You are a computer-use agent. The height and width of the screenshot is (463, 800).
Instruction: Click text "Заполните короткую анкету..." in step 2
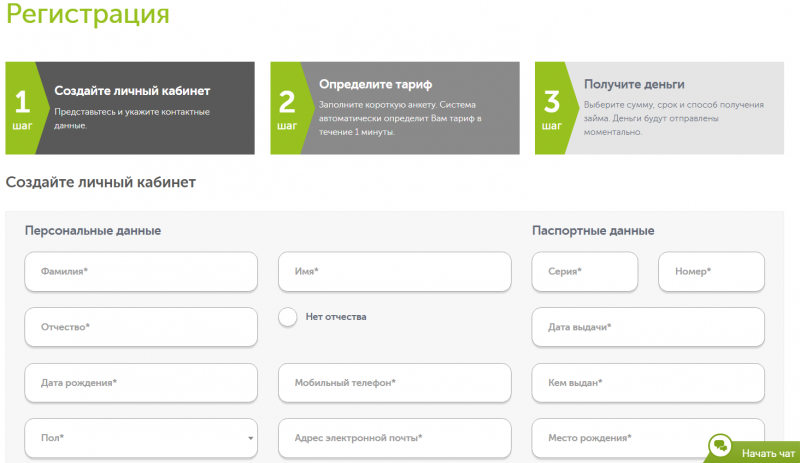[400, 118]
